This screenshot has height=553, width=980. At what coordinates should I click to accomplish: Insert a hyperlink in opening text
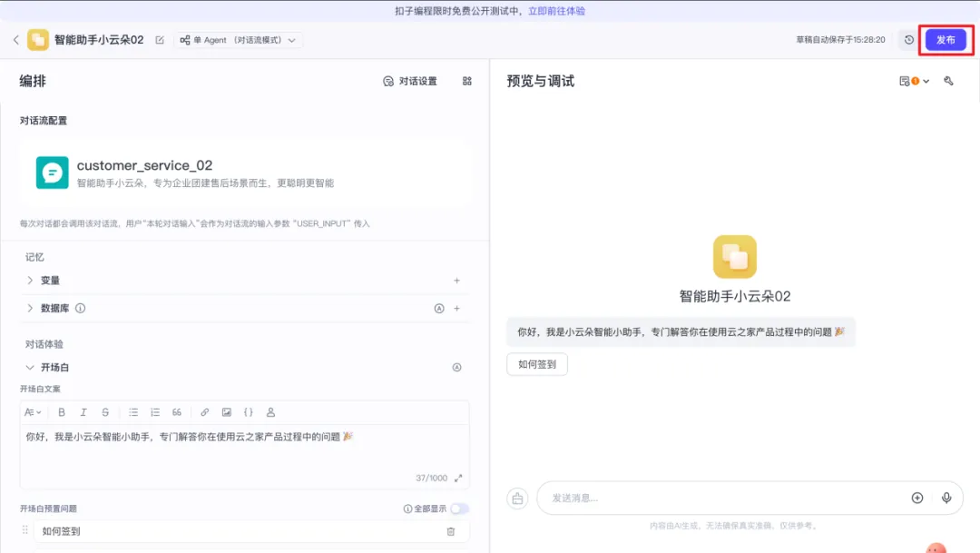[204, 412]
